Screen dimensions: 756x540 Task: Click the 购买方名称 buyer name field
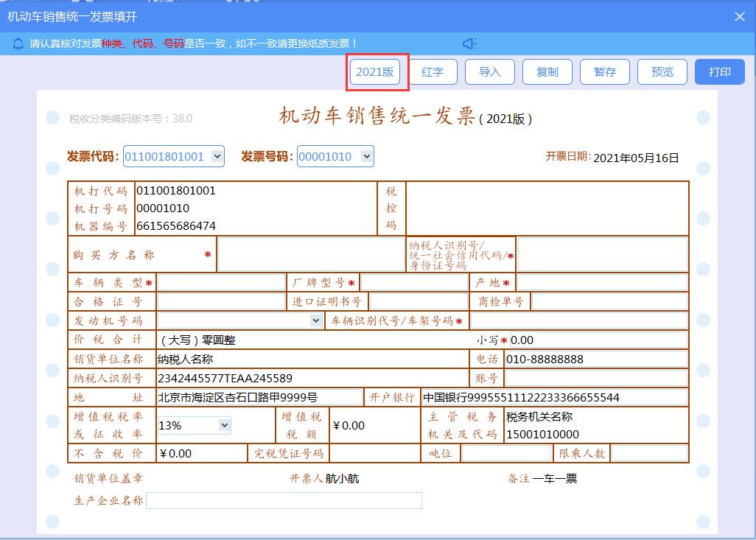(309, 253)
